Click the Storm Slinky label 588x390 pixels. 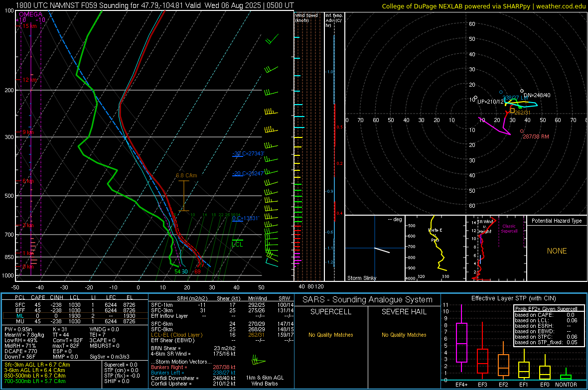[361, 278]
